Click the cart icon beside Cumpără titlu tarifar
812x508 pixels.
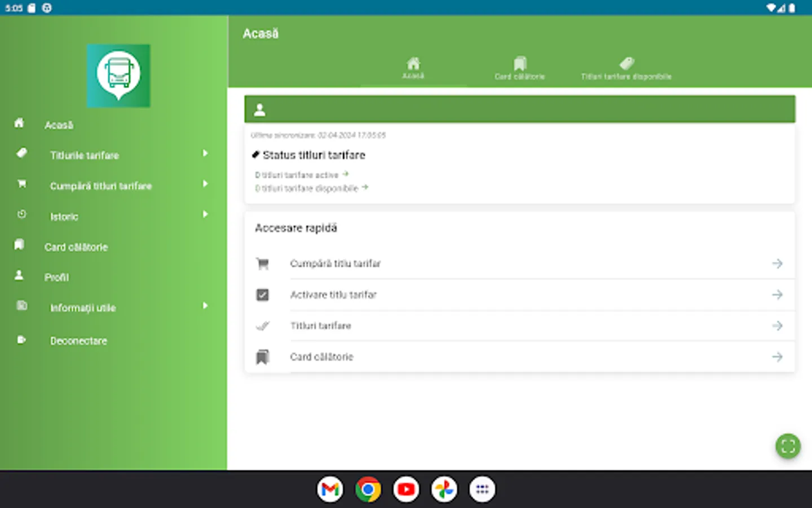coord(263,263)
